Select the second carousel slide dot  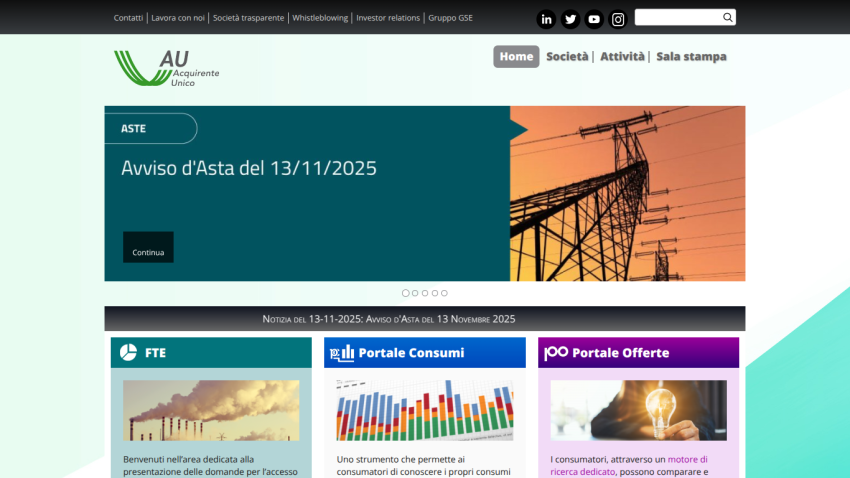pyautogui.click(x=415, y=293)
